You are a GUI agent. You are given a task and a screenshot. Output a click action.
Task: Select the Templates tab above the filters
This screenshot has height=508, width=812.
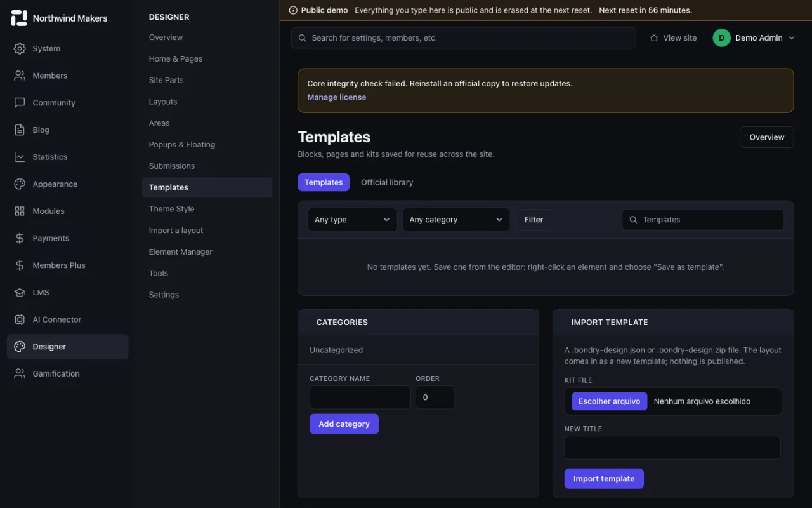pos(324,182)
